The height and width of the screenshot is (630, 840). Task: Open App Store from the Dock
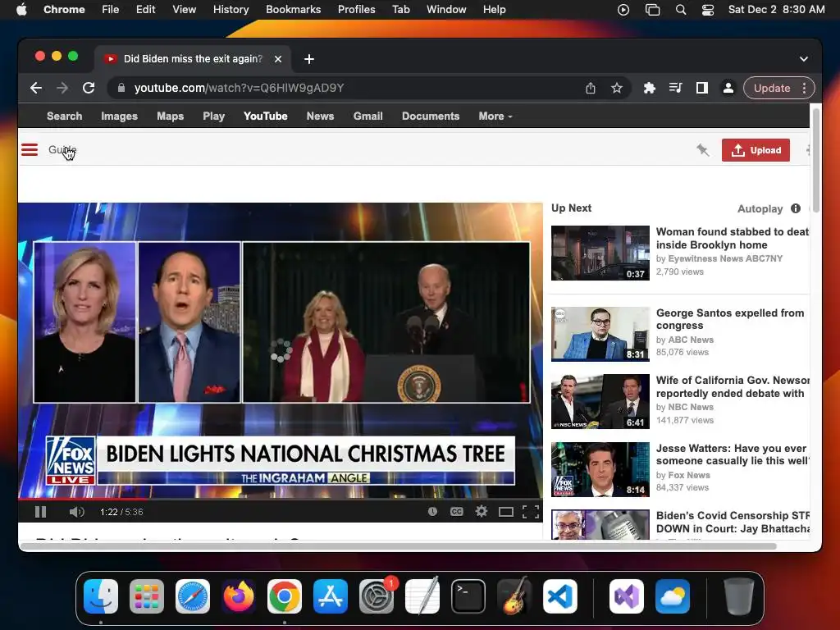coord(331,596)
